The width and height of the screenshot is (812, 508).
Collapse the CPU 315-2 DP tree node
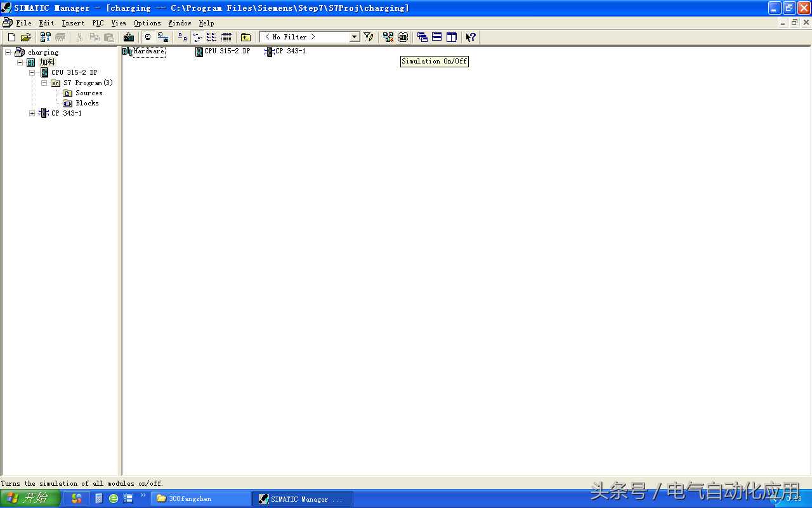pos(32,72)
